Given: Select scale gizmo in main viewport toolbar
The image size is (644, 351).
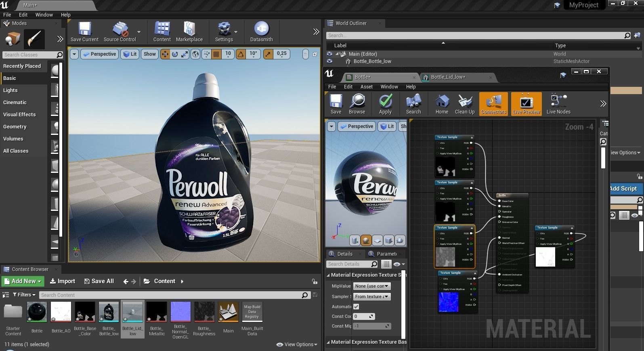Looking at the screenshot, I should point(185,54).
